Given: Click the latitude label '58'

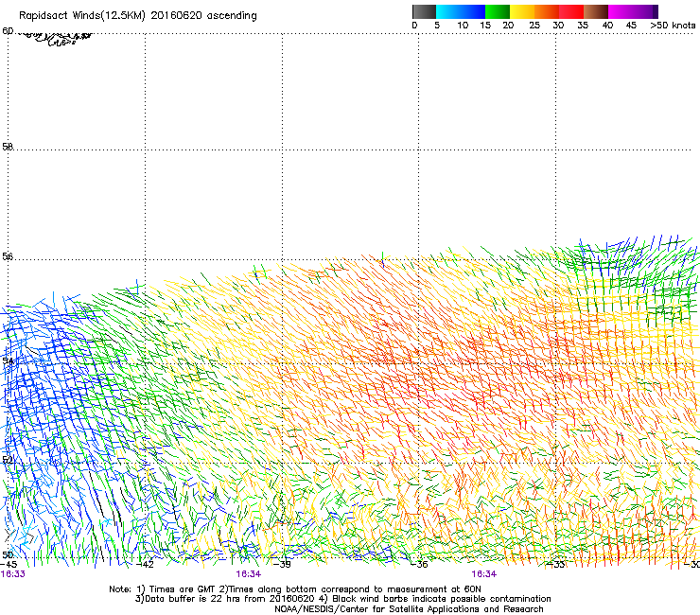Looking at the screenshot, I should click(8, 147).
